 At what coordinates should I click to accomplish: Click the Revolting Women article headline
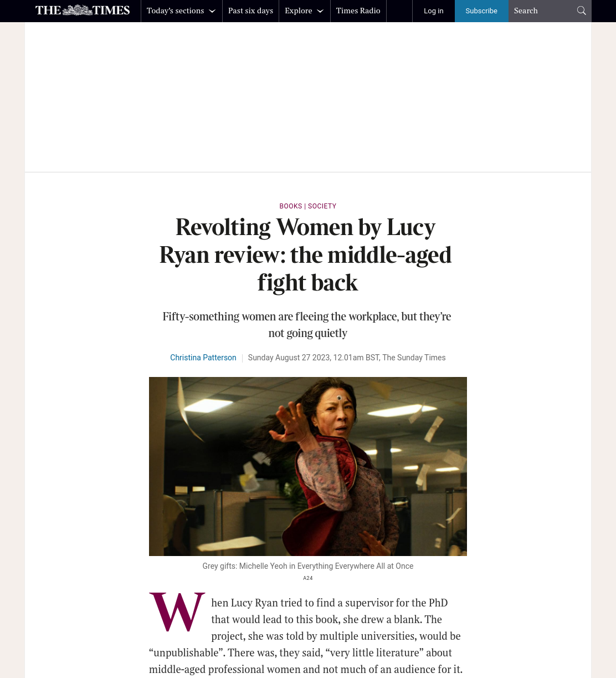[306, 255]
